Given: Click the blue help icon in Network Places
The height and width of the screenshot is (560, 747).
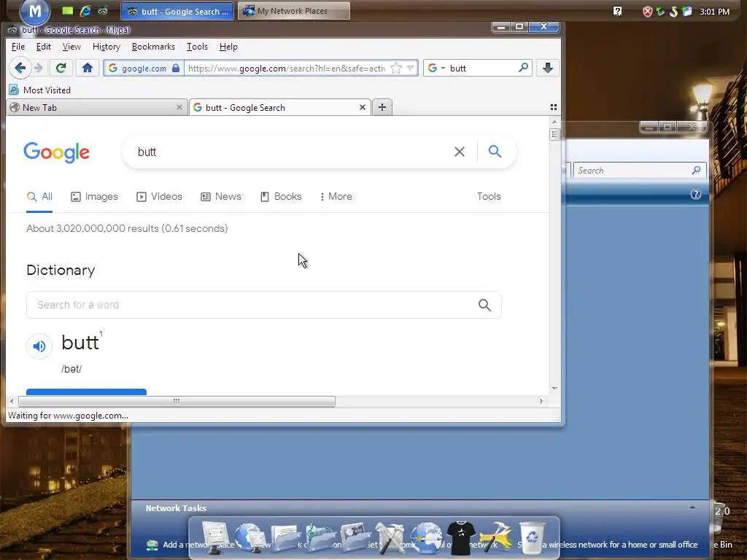Looking at the screenshot, I should pyautogui.click(x=695, y=194).
